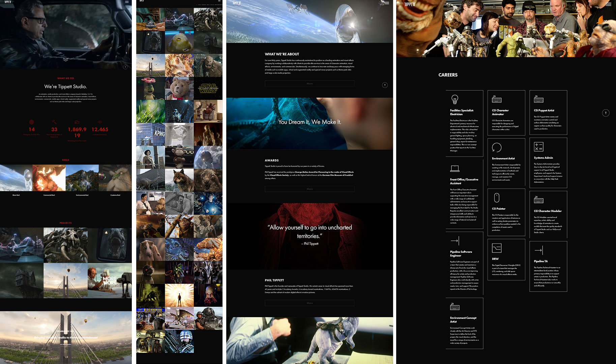Click the lightbulb icon on the Facilities Specialist card
This screenshot has width=616, height=364.
click(x=455, y=99)
